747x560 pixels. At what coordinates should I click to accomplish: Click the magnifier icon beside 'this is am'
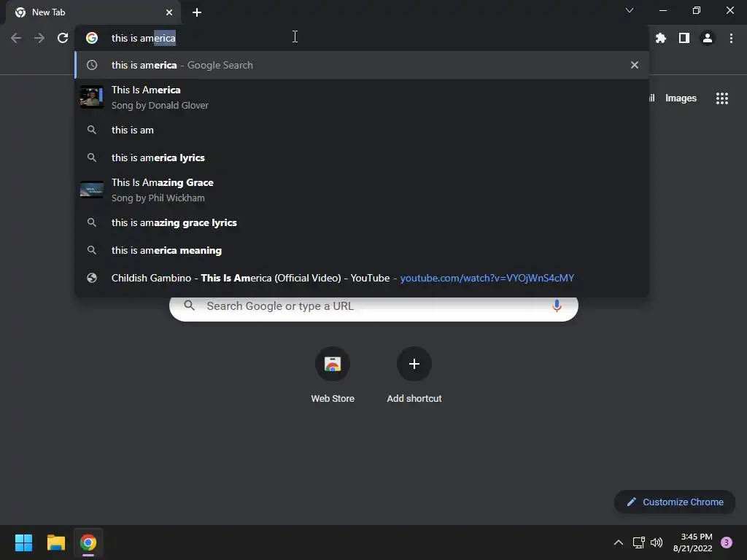92,130
